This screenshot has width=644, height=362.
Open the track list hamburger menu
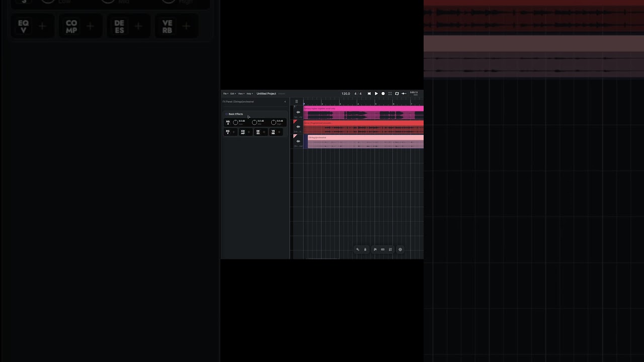(296, 102)
